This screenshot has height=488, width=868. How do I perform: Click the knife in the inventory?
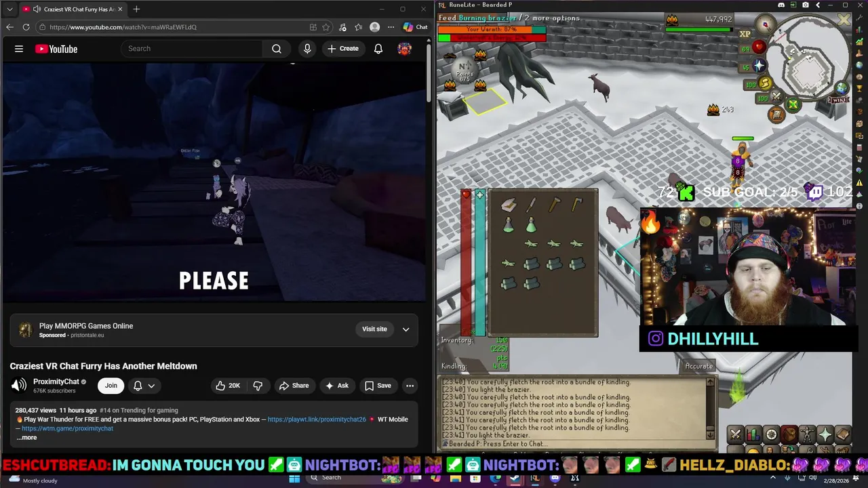[531, 205]
